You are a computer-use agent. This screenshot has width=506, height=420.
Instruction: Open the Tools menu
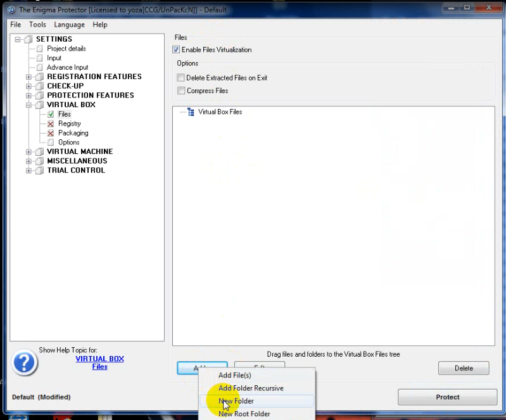point(37,25)
